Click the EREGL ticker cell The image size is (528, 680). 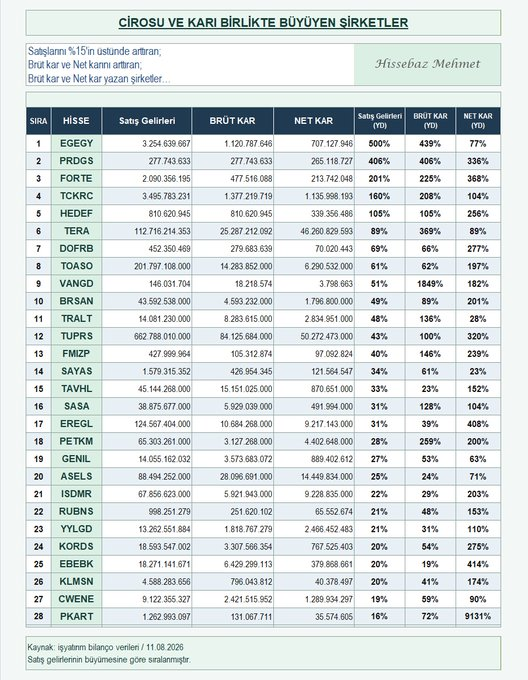coord(76,424)
